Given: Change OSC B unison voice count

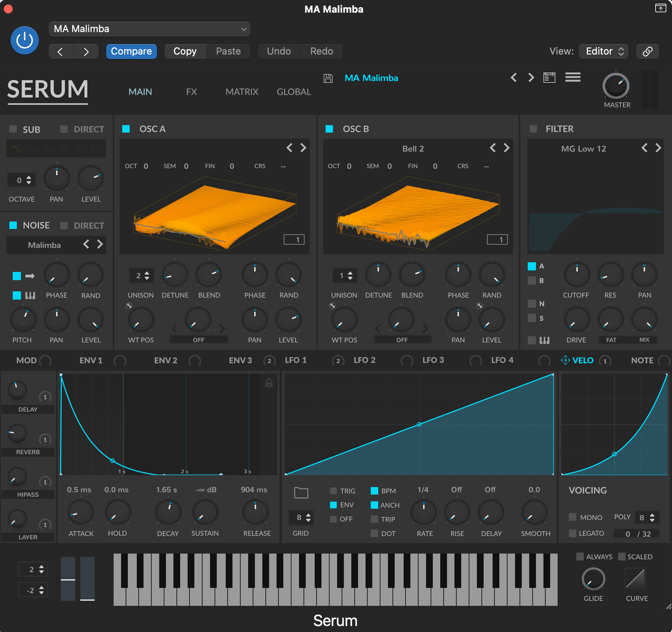Looking at the screenshot, I should point(345,276).
